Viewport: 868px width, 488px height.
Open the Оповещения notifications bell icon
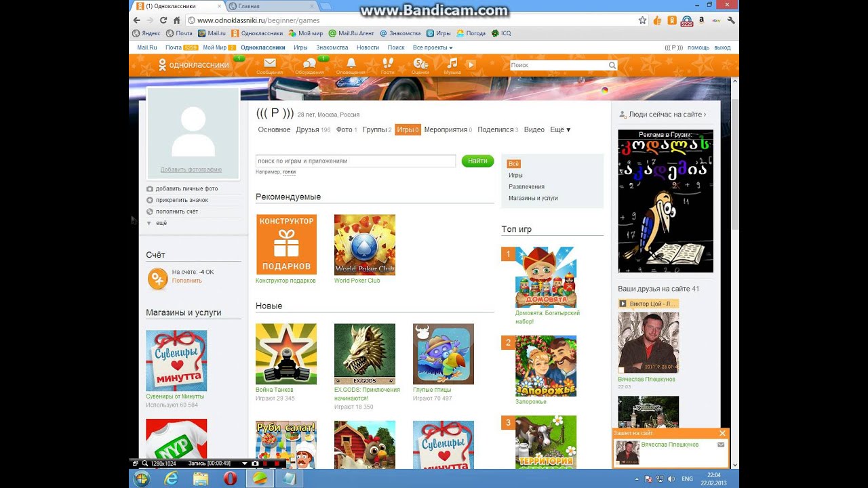351,63
